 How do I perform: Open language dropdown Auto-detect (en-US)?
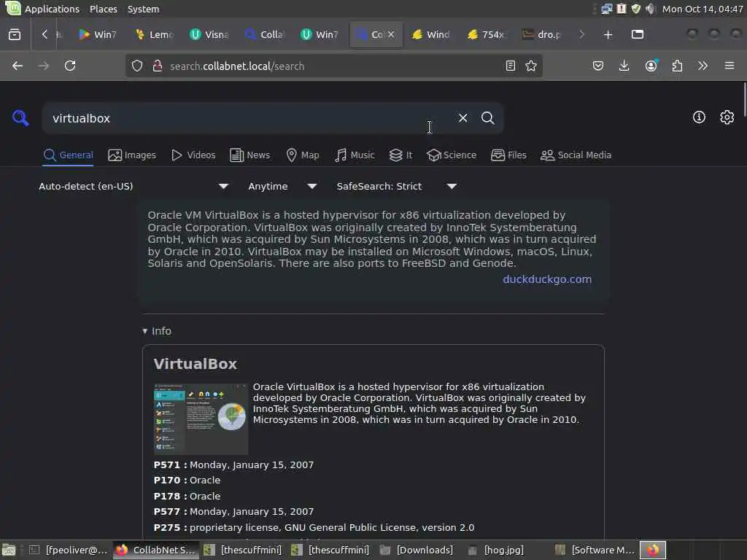click(x=133, y=186)
